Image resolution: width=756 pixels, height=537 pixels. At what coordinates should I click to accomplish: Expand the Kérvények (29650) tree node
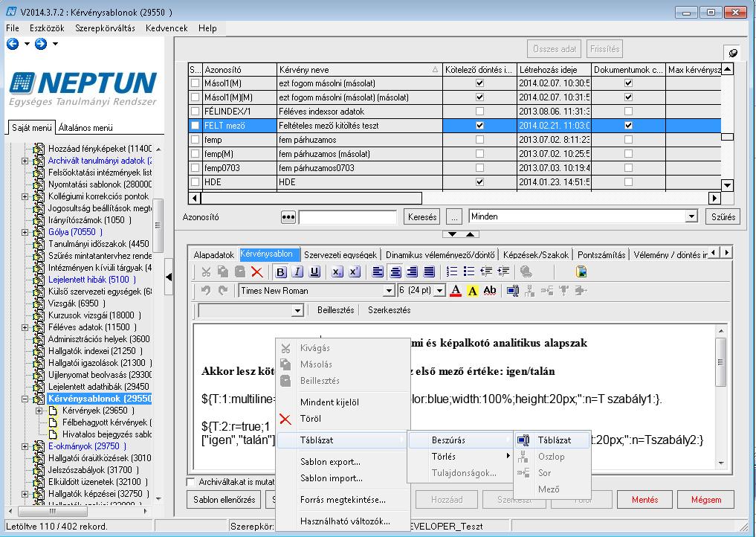39,411
